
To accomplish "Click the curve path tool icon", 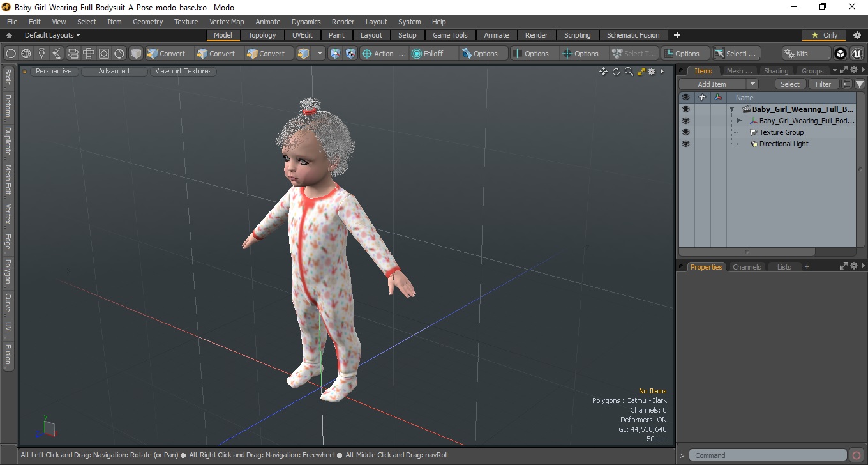I will [57, 54].
